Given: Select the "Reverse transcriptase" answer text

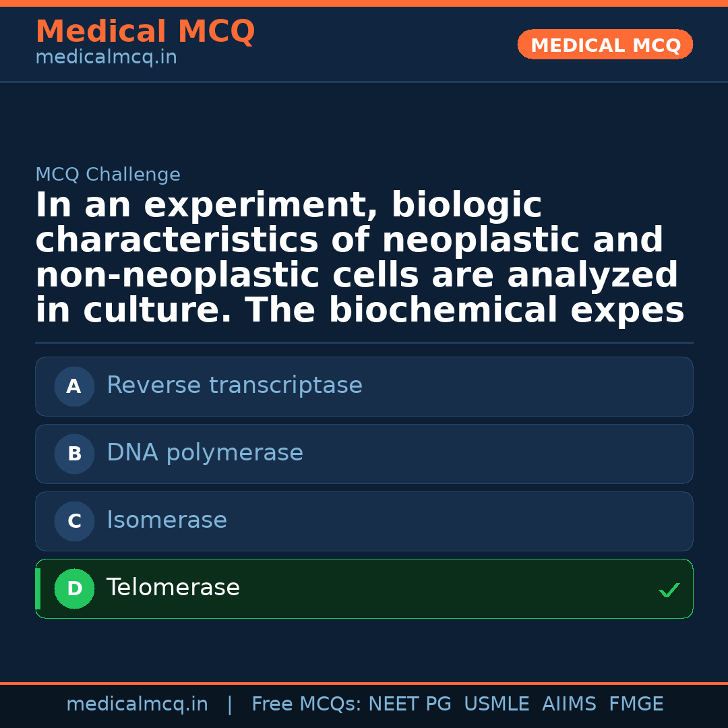Looking at the screenshot, I should click(x=235, y=386).
